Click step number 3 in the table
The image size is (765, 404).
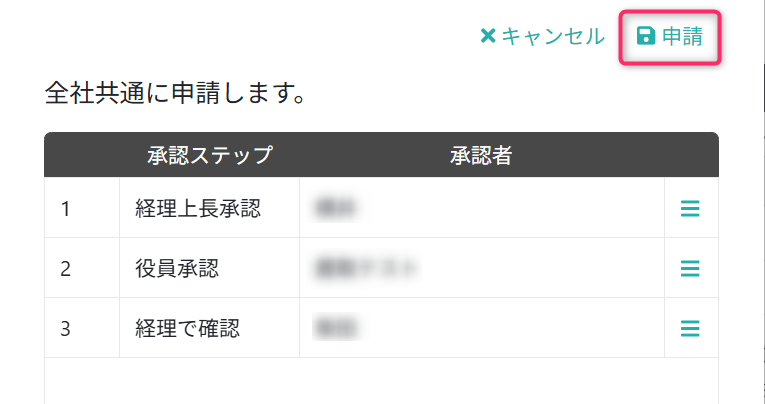tap(66, 328)
